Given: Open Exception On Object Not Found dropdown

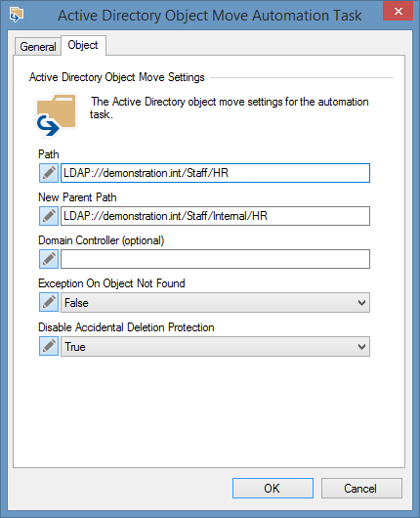Looking at the screenshot, I should point(215,303).
